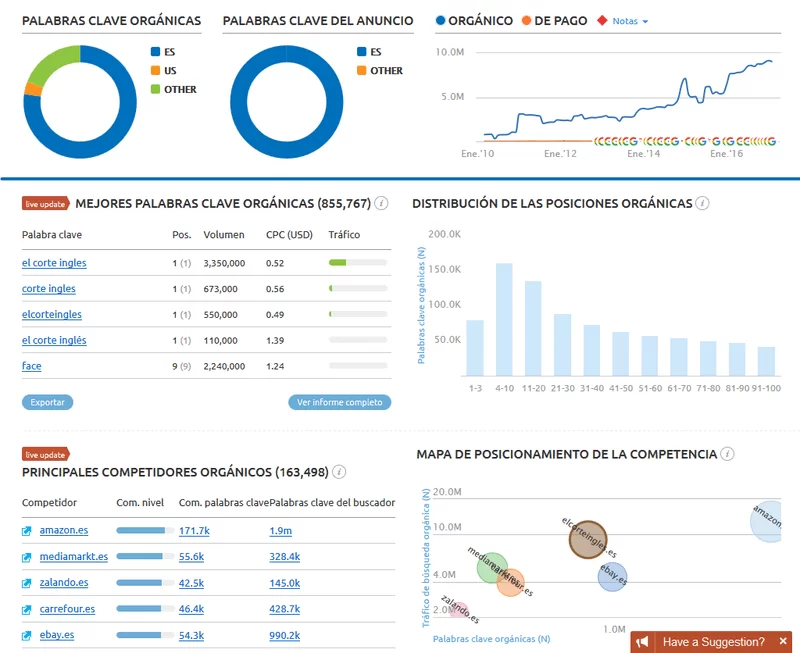Click the zalando.es bubble in competitor map

[x=459, y=610]
